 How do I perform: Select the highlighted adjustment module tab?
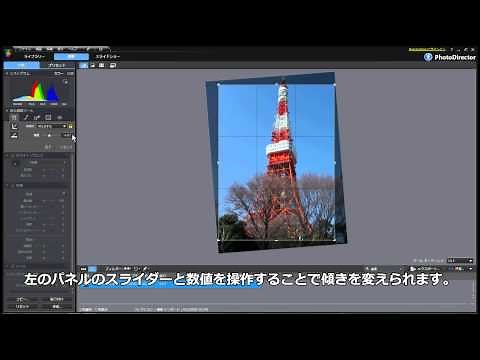click(x=71, y=57)
